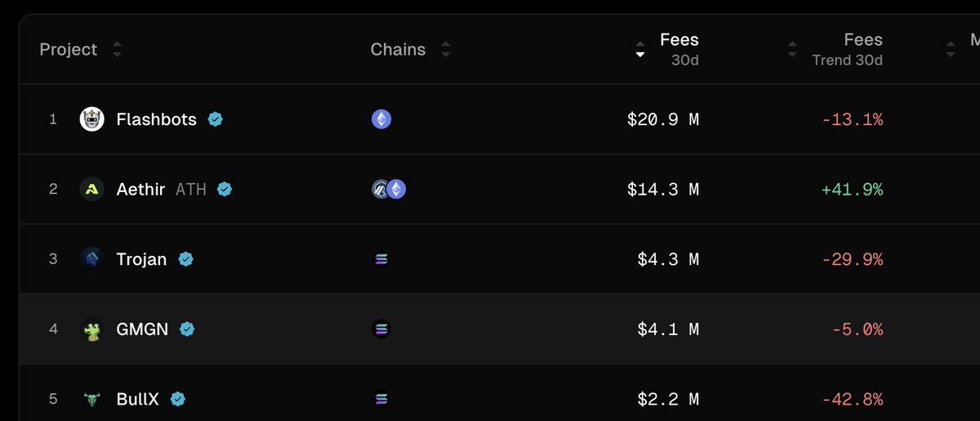Click the Flashbots project logo

(92, 119)
